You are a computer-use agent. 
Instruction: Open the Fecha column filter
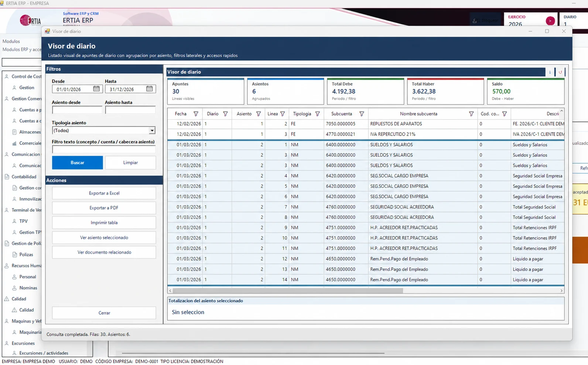point(196,114)
